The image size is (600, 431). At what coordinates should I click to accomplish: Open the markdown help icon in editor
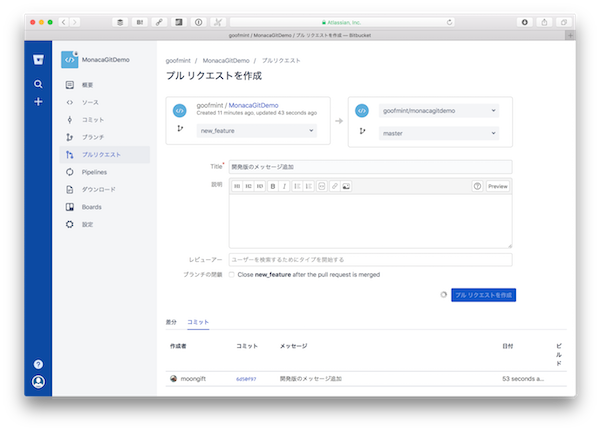pos(477,186)
